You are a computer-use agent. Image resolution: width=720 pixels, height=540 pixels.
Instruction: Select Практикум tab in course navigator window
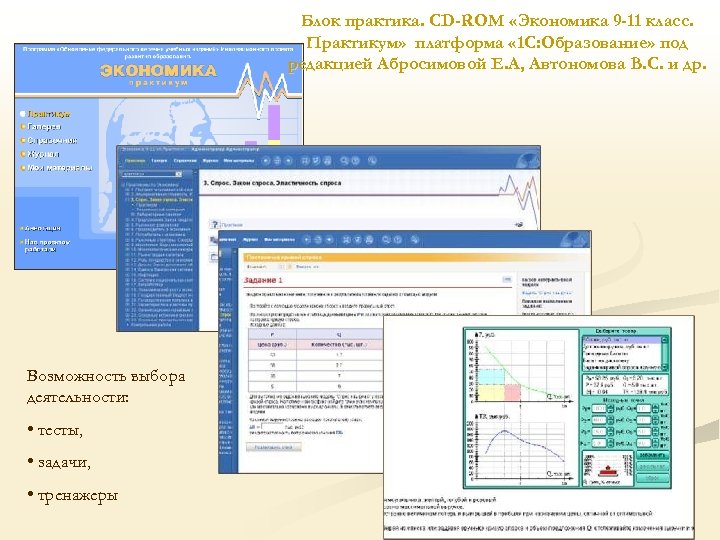(x=135, y=161)
